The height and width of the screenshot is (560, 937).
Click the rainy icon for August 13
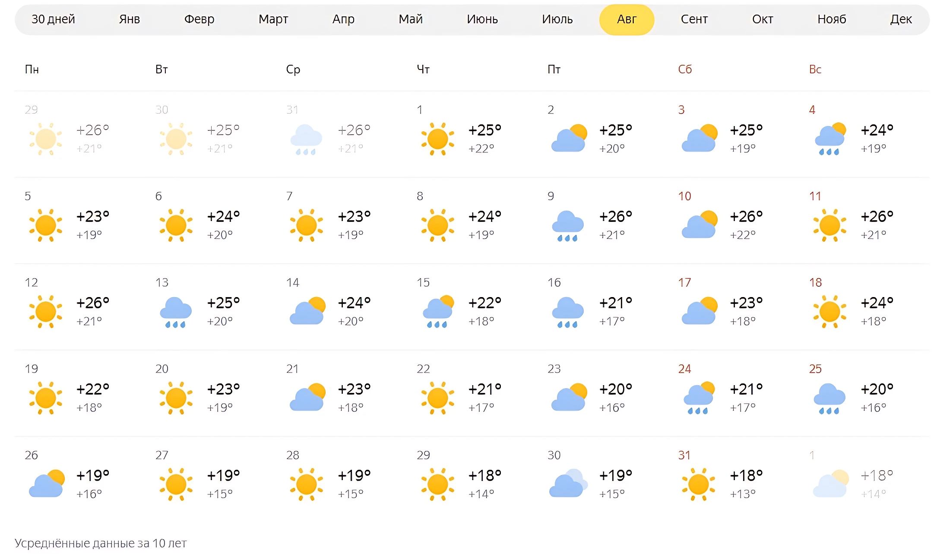(x=176, y=312)
